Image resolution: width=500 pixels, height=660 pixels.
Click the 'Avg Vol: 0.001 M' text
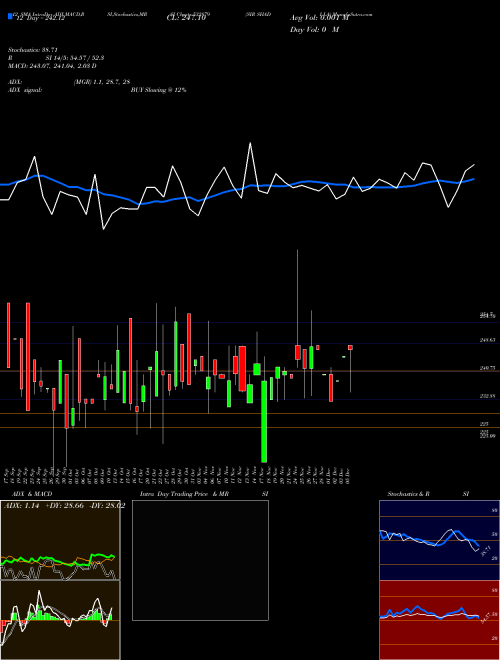319,18
